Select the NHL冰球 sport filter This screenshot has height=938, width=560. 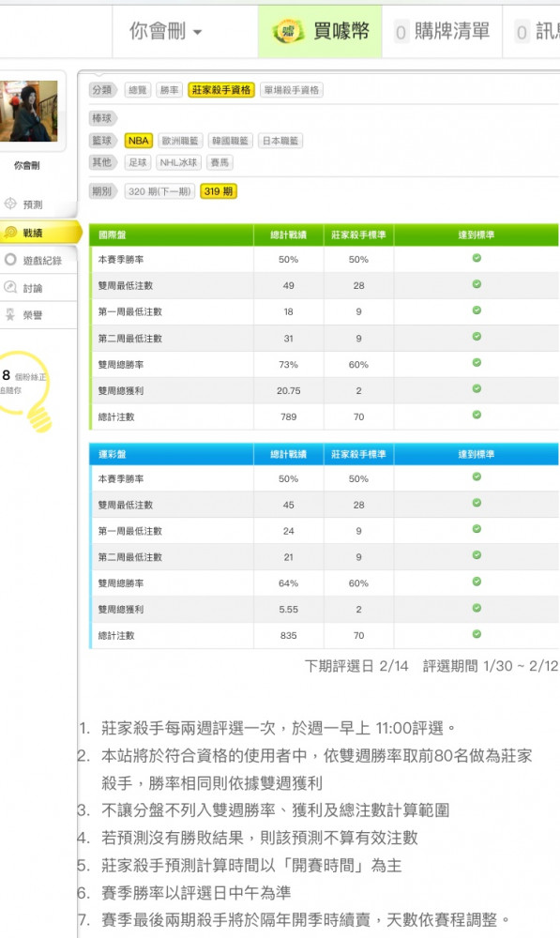(178, 162)
